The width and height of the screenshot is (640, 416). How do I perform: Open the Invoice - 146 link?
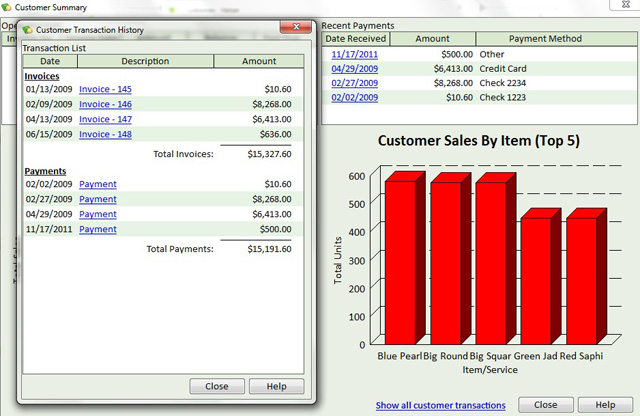[105, 104]
